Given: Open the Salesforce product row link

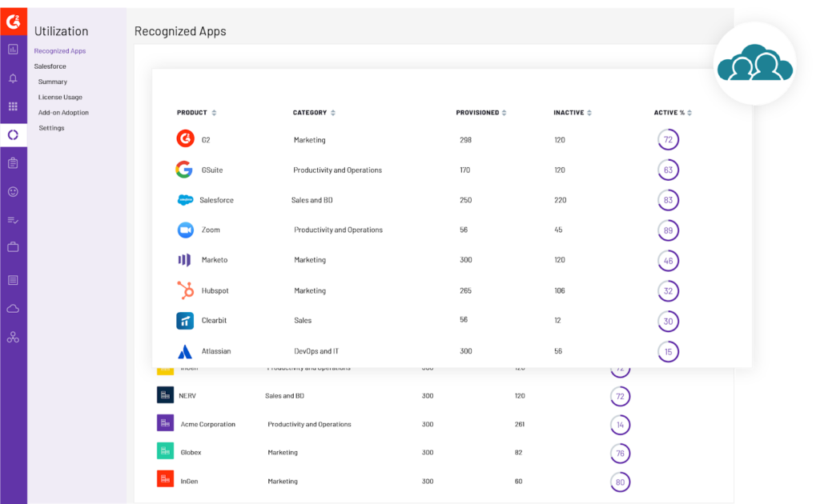Looking at the screenshot, I should [x=217, y=200].
